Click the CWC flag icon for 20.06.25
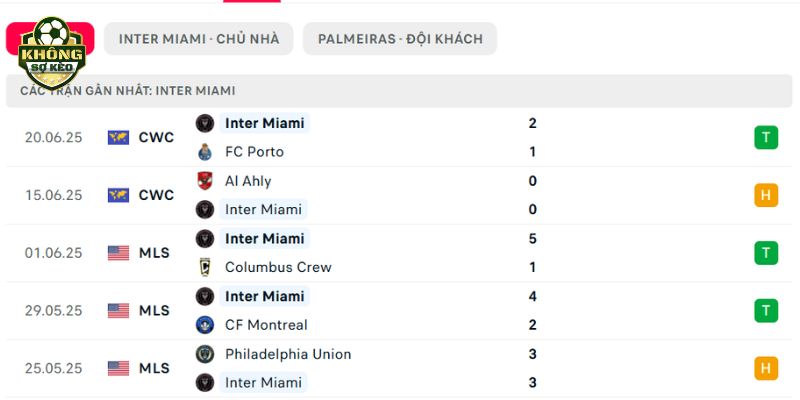Screen dimensions: 800x400 click(x=118, y=138)
